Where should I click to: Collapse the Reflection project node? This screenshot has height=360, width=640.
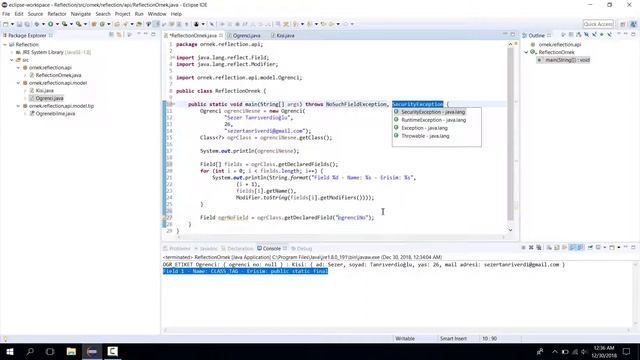(5, 44)
